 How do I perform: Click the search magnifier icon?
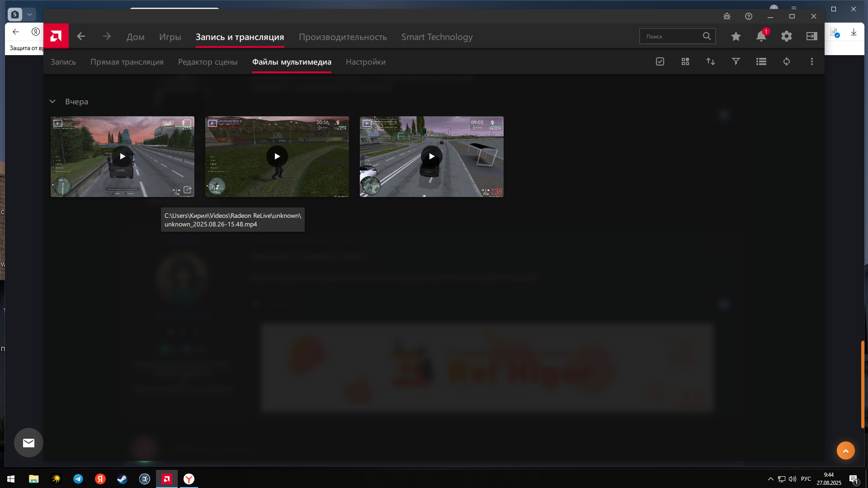[707, 36]
